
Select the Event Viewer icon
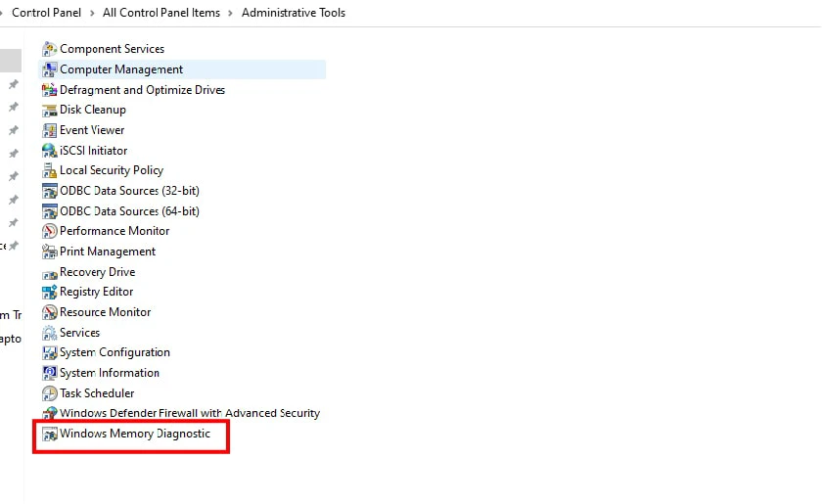[49, 130]
